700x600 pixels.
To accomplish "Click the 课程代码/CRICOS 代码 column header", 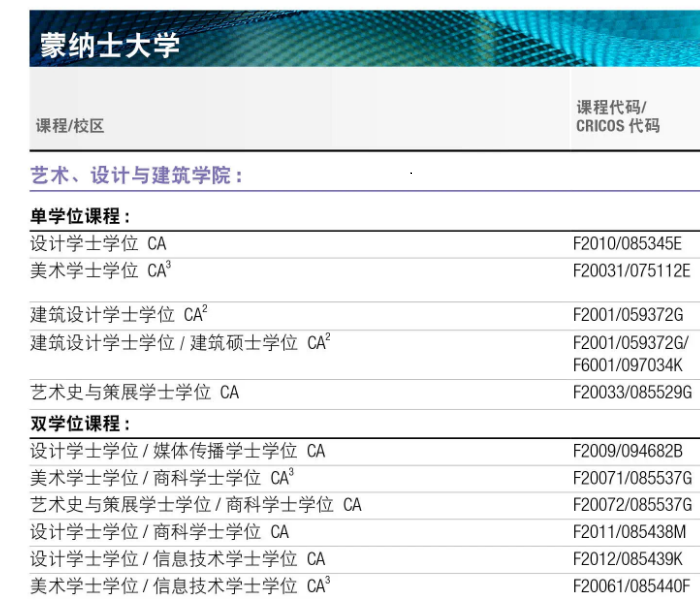I will (x=618, y=117).
